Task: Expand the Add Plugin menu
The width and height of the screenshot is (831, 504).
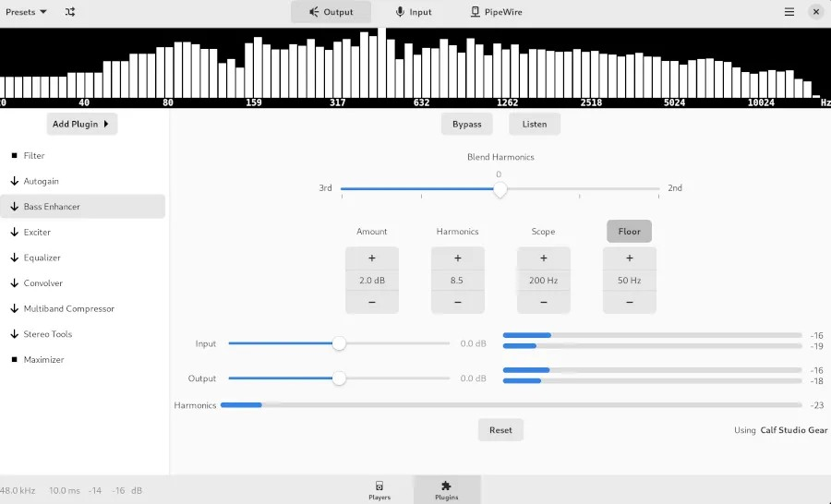Action: point(81,124)
